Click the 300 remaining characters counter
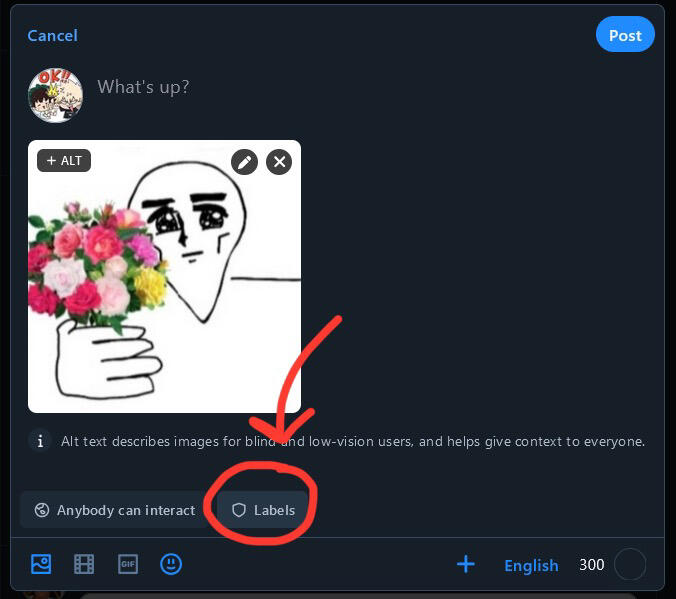 tap(591, 566)
